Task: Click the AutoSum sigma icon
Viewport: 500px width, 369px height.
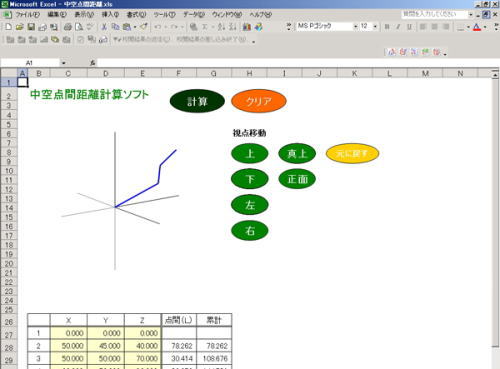Action: tap(205, 27)
